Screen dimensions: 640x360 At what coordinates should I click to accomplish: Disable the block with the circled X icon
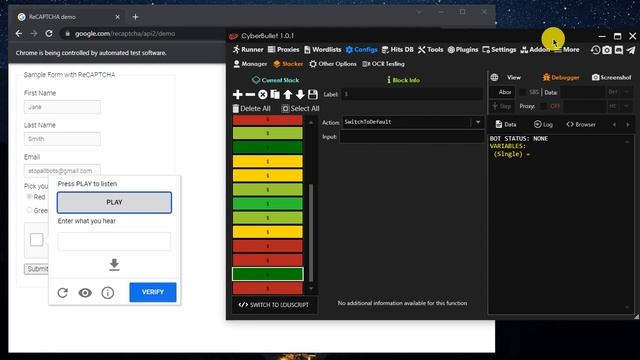(x=263, y=95)
